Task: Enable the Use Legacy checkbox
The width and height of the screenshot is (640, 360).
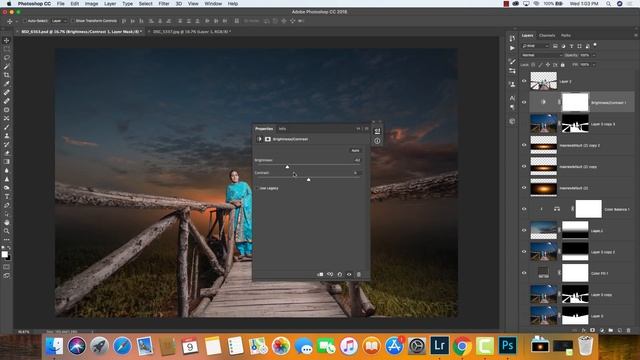Action: tap(257, 188)
